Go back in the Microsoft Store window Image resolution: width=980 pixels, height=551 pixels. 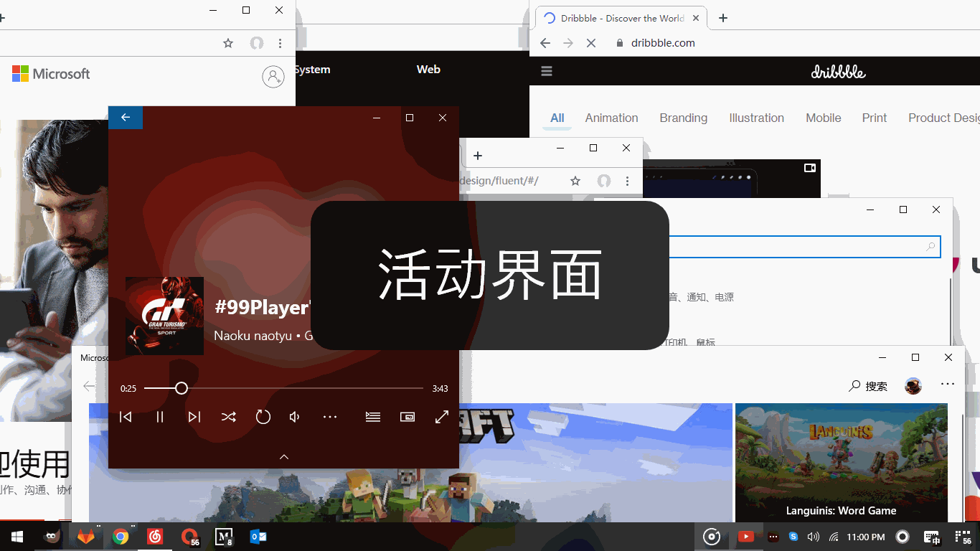click(x=89, y=386)
